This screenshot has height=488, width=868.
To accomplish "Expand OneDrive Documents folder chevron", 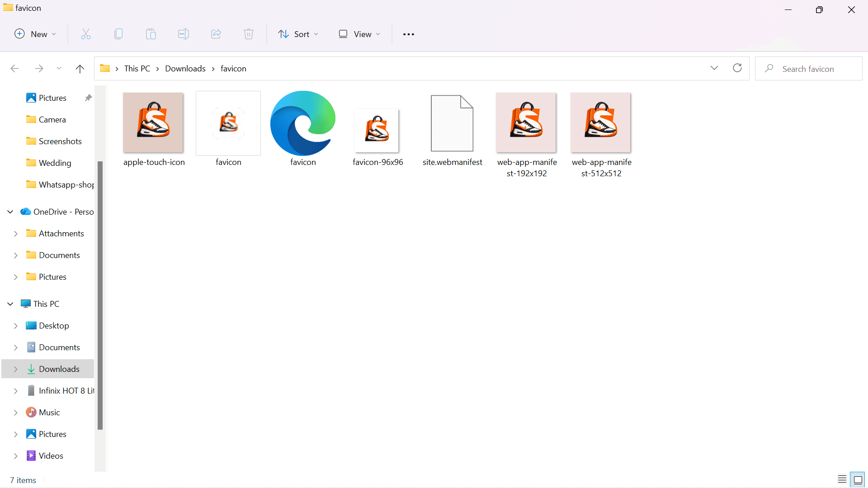I will coord(16,255).
